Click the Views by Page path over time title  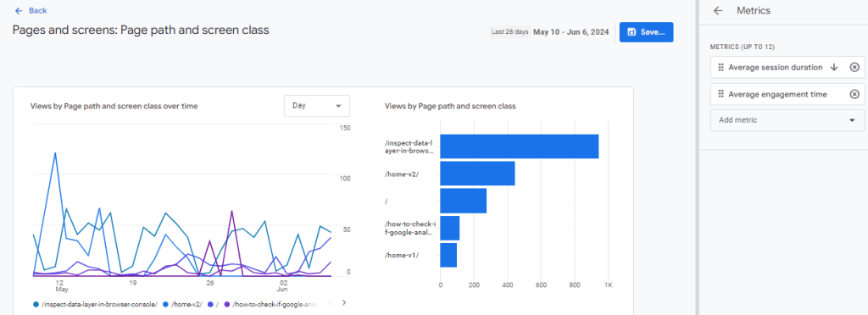114,106
